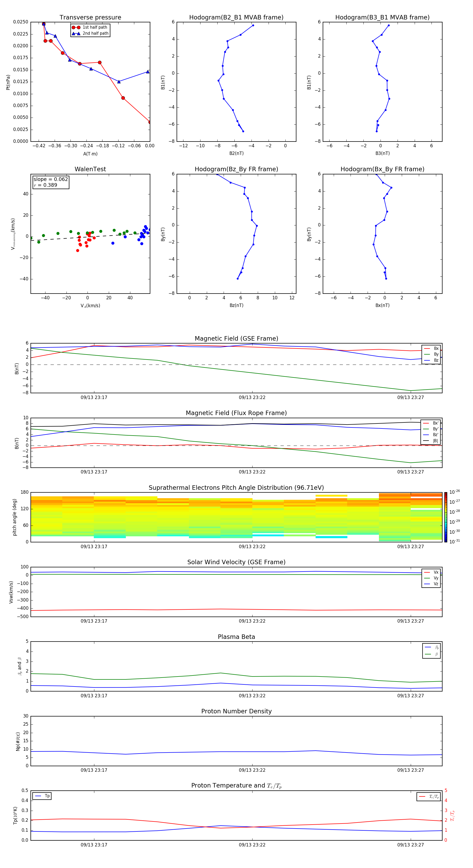Click 'Vsw(km/s)' y-axis label

[11, 592]
